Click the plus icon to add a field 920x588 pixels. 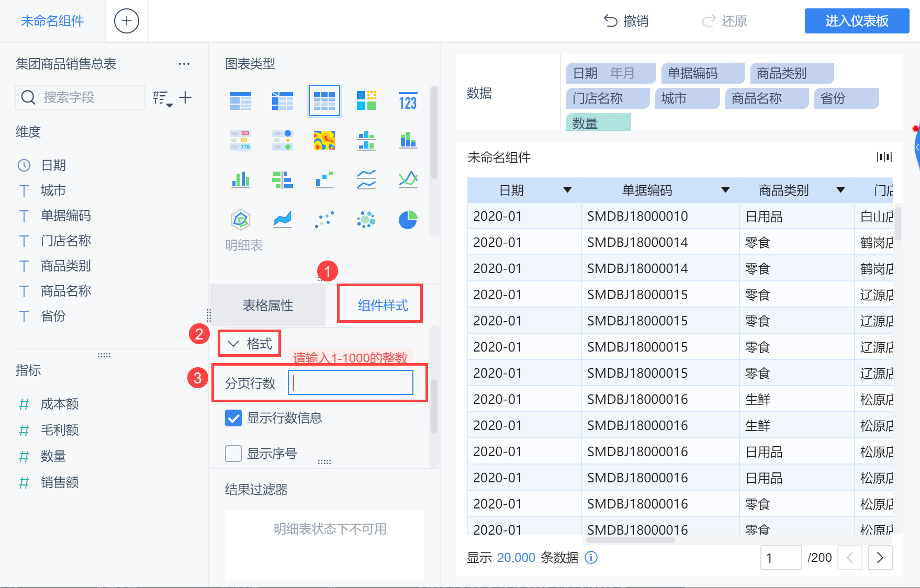(x=185, y=97)
